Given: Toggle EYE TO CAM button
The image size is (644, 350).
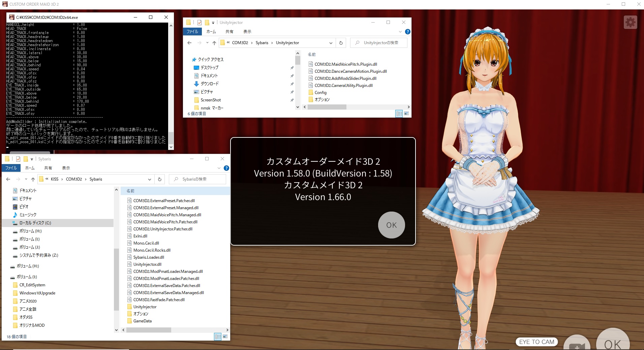Looking at the screenshot, I should 536,342.
